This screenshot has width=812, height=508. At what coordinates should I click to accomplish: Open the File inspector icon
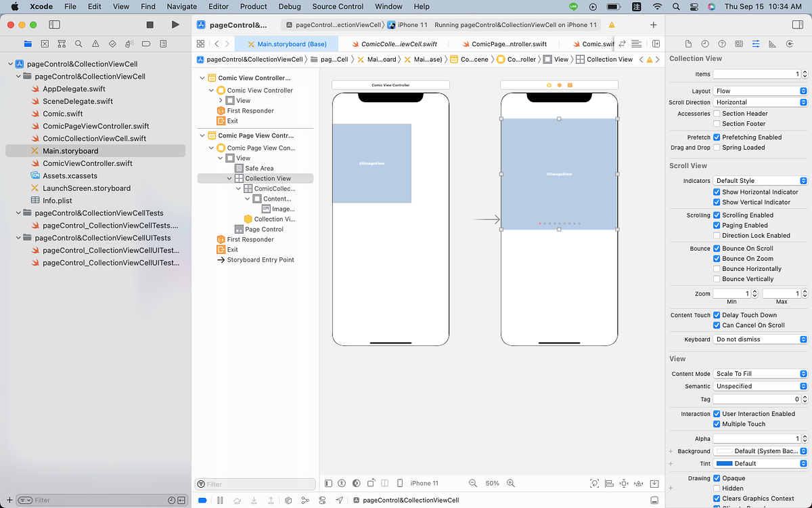pyautogui.click(x=689, y=43)
